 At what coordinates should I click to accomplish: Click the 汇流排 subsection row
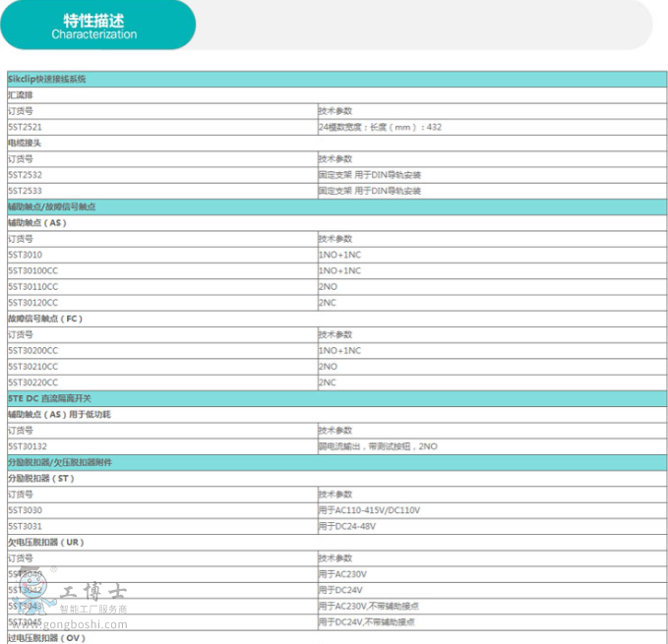point(337,95)
